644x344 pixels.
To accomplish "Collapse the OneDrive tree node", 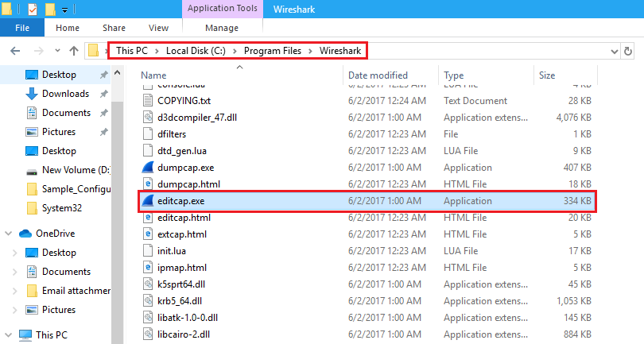I will pyautogui.click(x=8, y=234).
